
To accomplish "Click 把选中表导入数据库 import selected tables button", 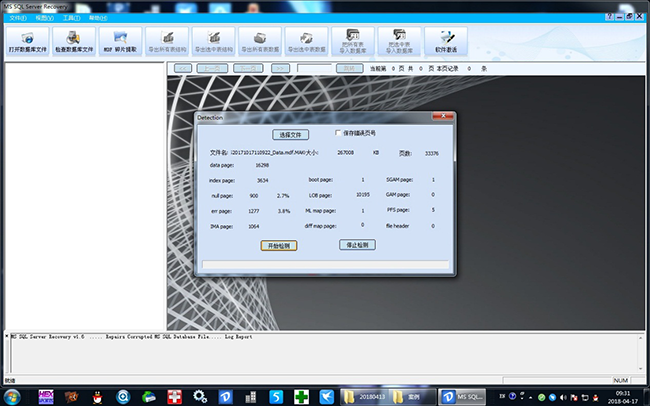I will point(399,41).
